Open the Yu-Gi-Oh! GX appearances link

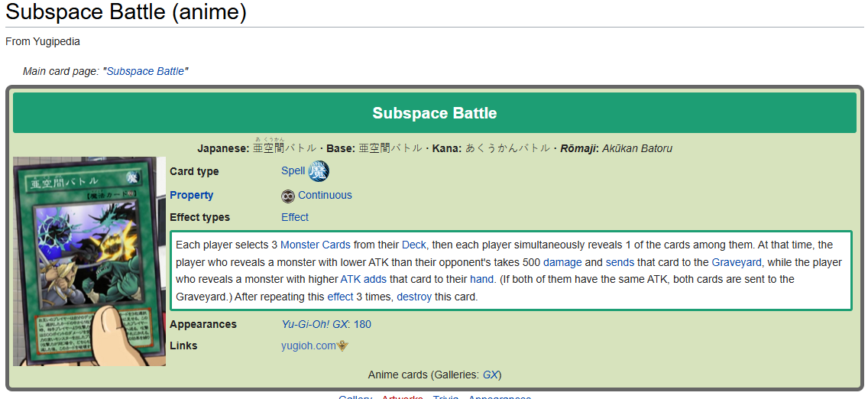316,324
